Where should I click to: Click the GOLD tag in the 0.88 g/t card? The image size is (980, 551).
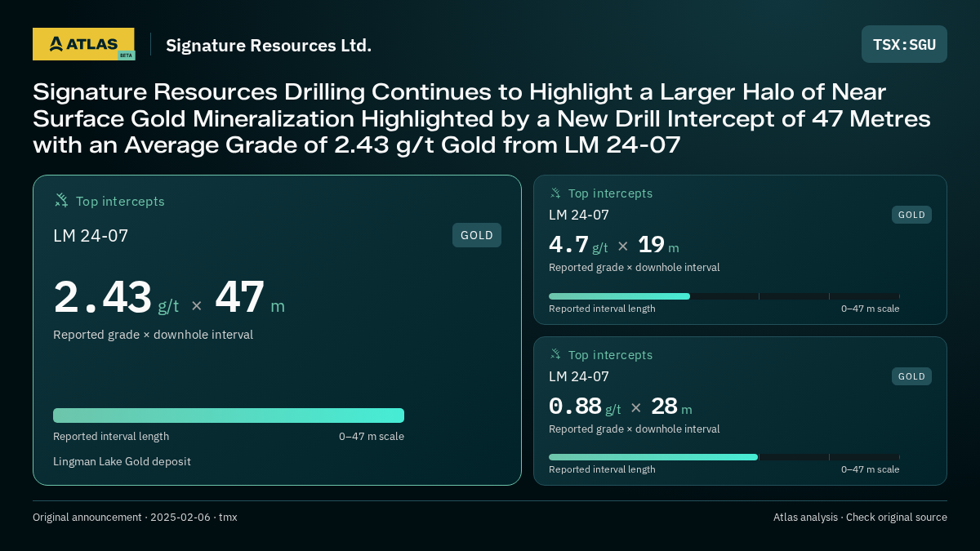[911, 376]
